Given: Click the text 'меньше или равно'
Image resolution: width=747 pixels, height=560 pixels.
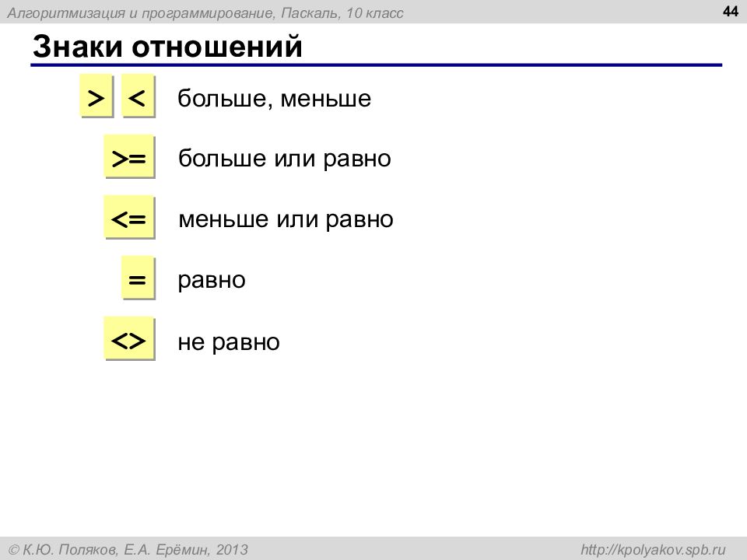Looking at the screenshot, I should pyautogui.click(x=286, y=219).
